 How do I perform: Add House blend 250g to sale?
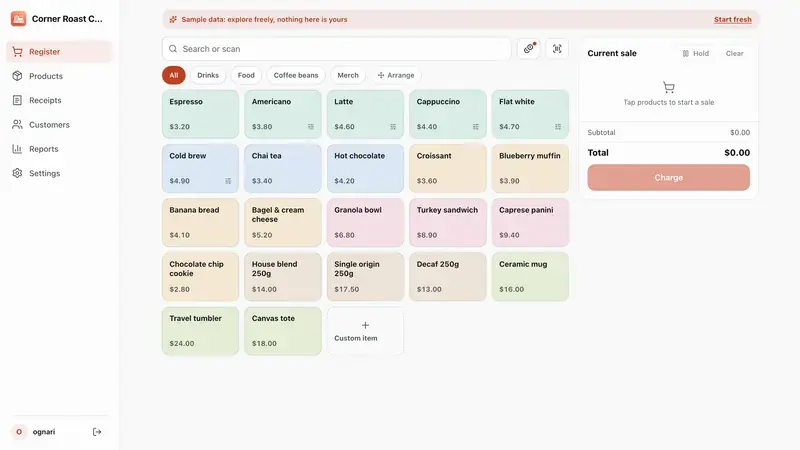(x=283, y=277)
